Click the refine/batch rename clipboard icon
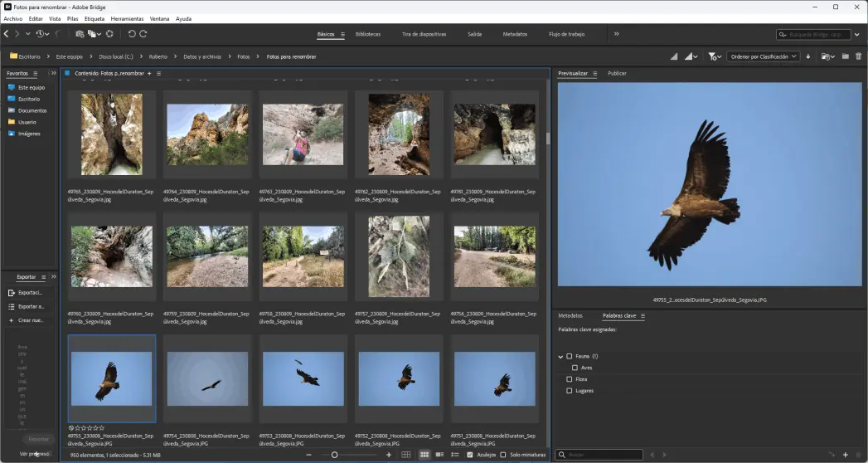The height and width of the screenshot is (463, 868). (x=94, y=34)
